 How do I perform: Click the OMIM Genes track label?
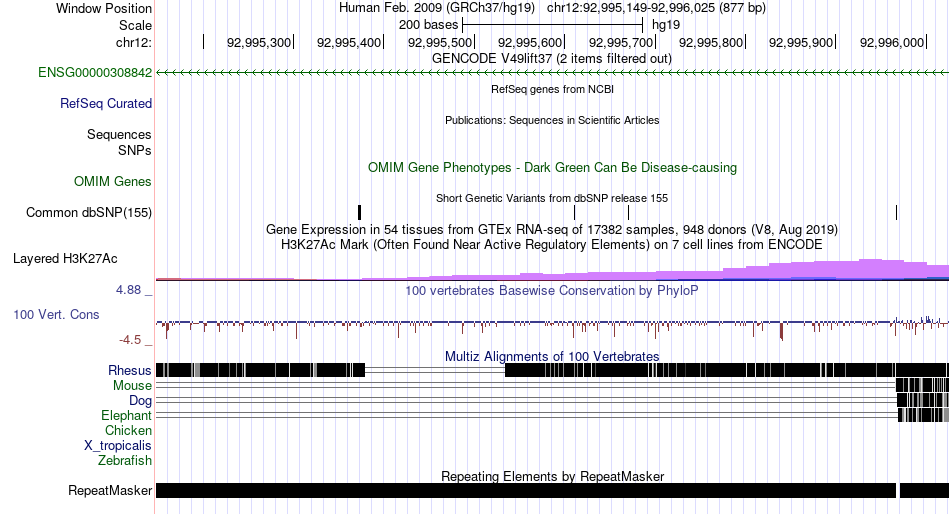113,181
